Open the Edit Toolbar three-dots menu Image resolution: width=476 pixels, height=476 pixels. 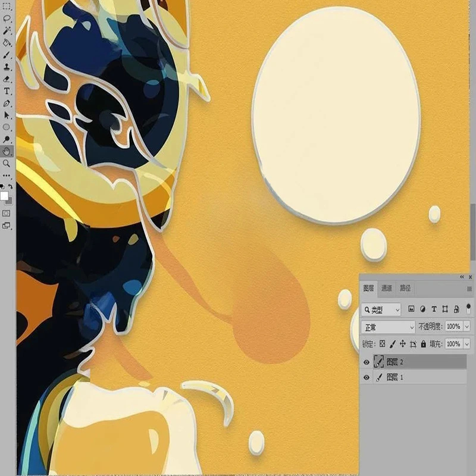coord(7,176)
